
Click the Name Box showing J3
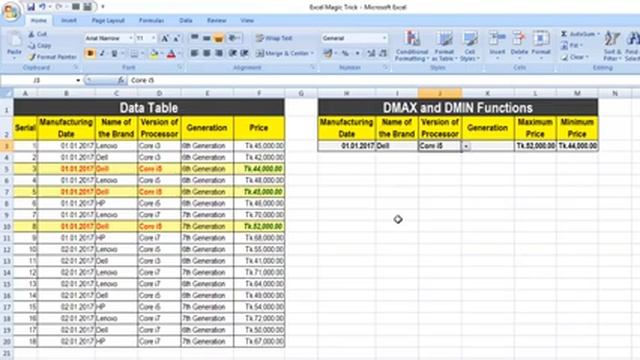(37, 80)
